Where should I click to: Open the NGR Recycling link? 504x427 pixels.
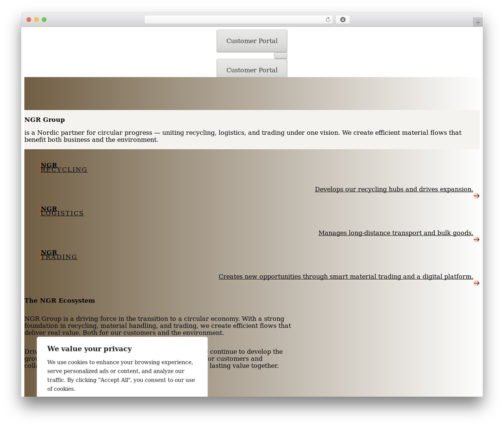coord(64,167)
